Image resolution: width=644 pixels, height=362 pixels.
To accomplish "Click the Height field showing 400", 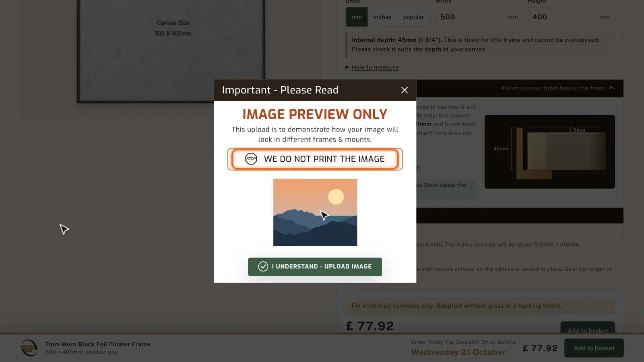I will pyautogui.click(x=571, y=17).
